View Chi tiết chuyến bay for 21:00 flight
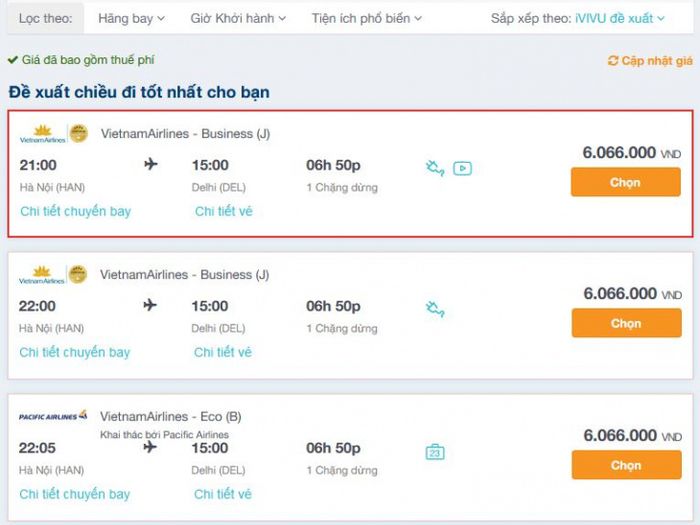The height and width of the screenshot is (525, 700). pyautogui.click(x=75, y=211)
